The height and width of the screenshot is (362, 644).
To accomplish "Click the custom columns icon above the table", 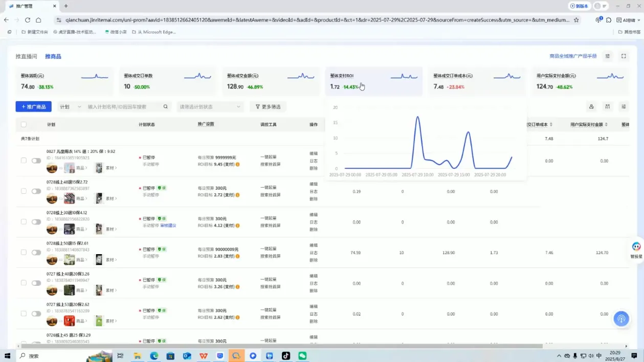I will 624,107.
